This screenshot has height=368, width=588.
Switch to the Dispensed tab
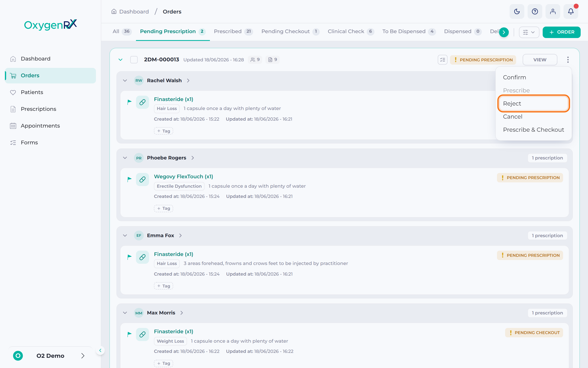[463, 31]
